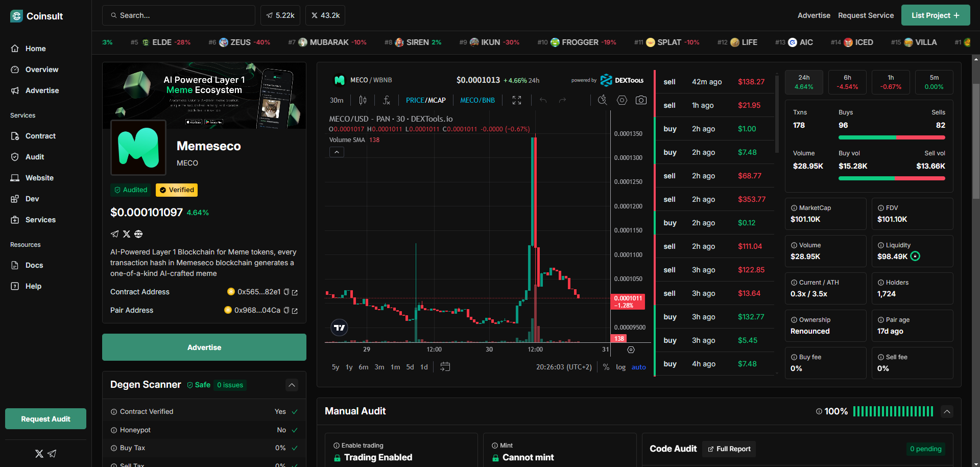Take a chart snapshot with camera icon
The height and width of the screenshot is (467, 980).
click(641, 100)
